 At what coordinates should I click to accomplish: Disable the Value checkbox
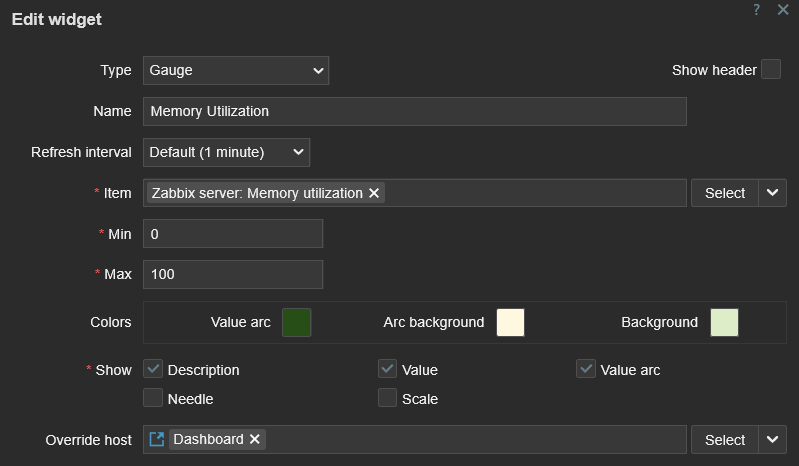[388, 369]
